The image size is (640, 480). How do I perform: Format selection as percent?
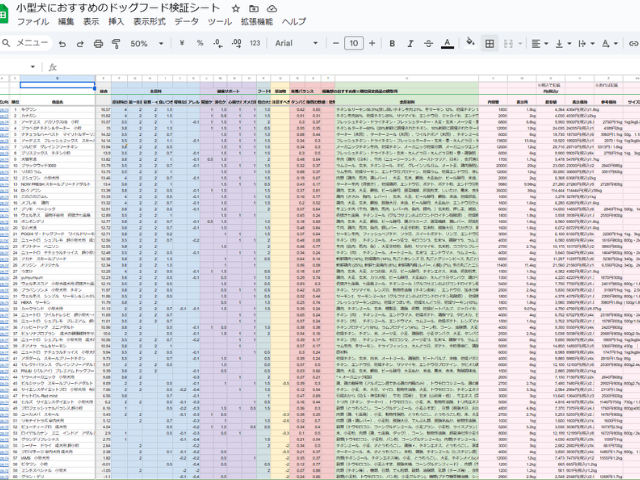200,43
